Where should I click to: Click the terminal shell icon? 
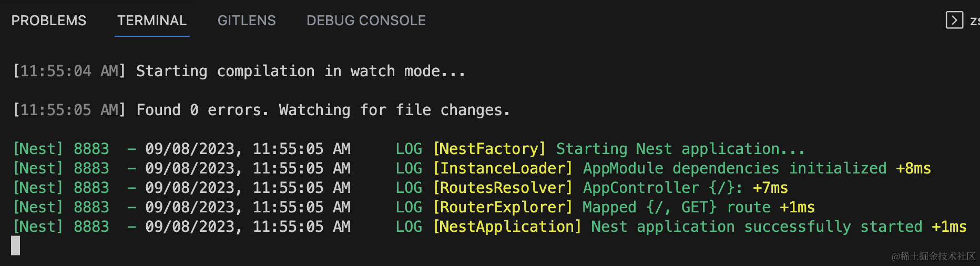point(954,20)
